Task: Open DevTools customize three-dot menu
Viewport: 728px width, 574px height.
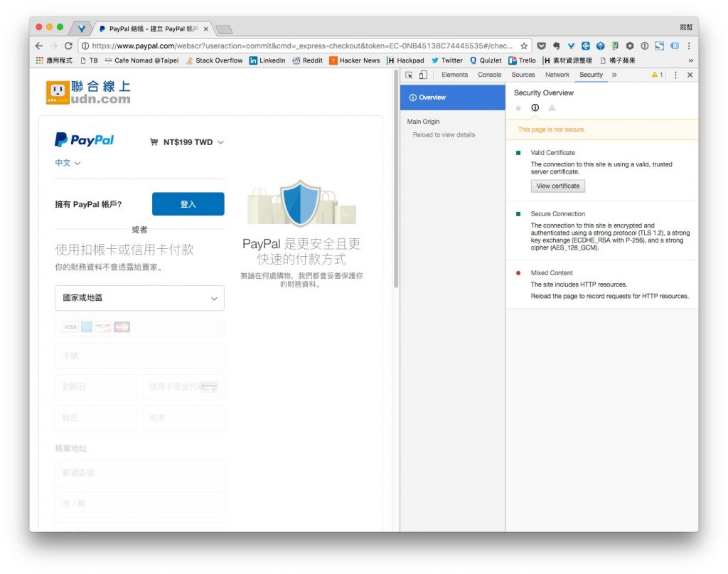Action: tap(675, 75)
